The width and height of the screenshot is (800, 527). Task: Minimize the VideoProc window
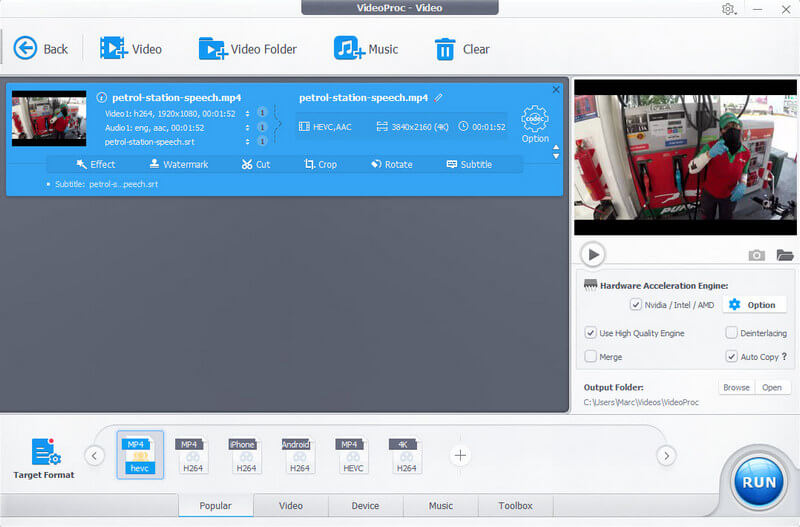pyautogui.click(x=757, y=9)
